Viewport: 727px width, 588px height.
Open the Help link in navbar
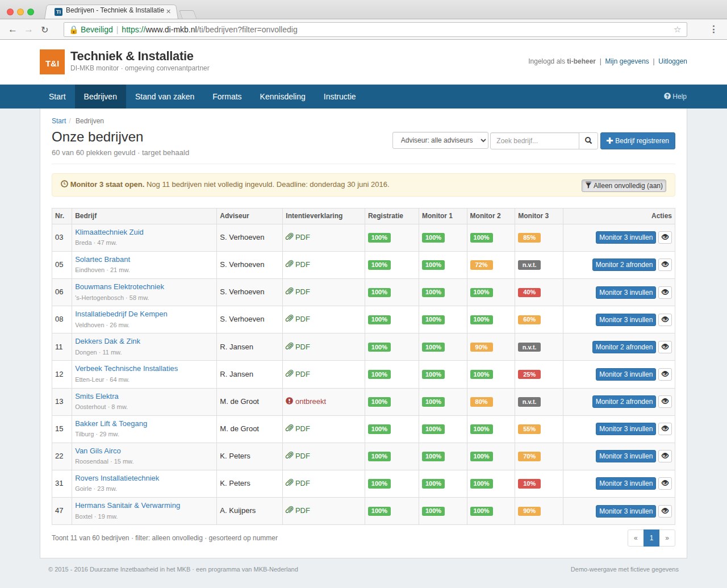pos(675,97)
